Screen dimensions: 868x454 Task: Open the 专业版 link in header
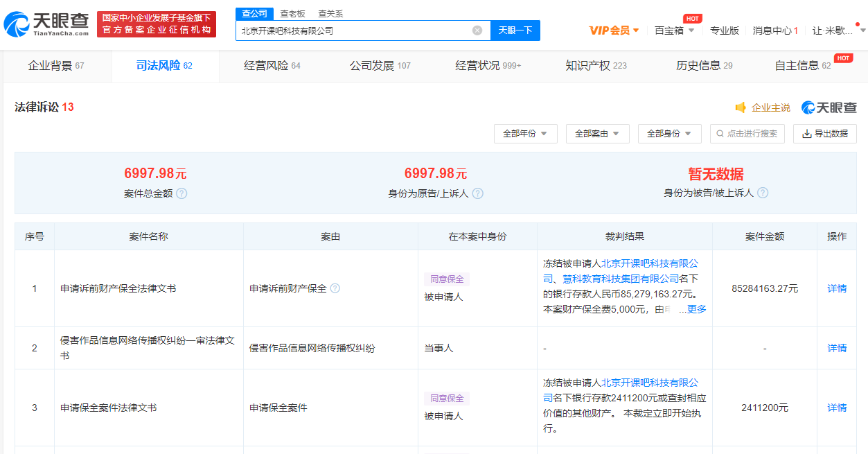725,30
